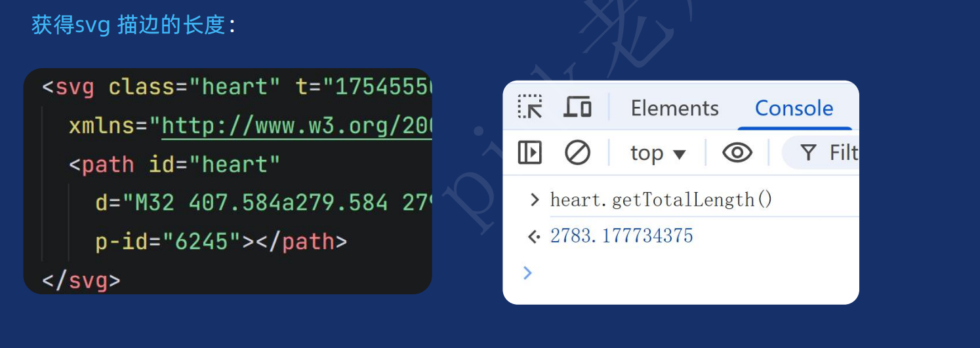
Task: Select the inspect element picker icon
Action: 529,107
